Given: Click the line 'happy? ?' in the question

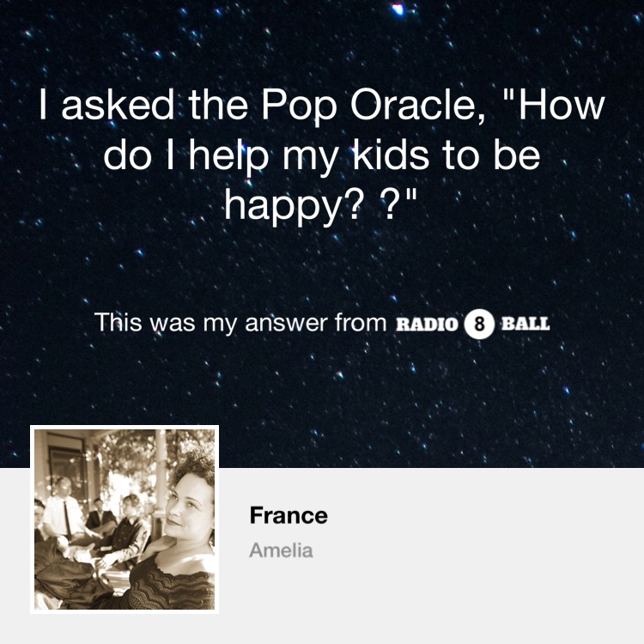Looking at the screenshot, I should click(x=320, y=204).
